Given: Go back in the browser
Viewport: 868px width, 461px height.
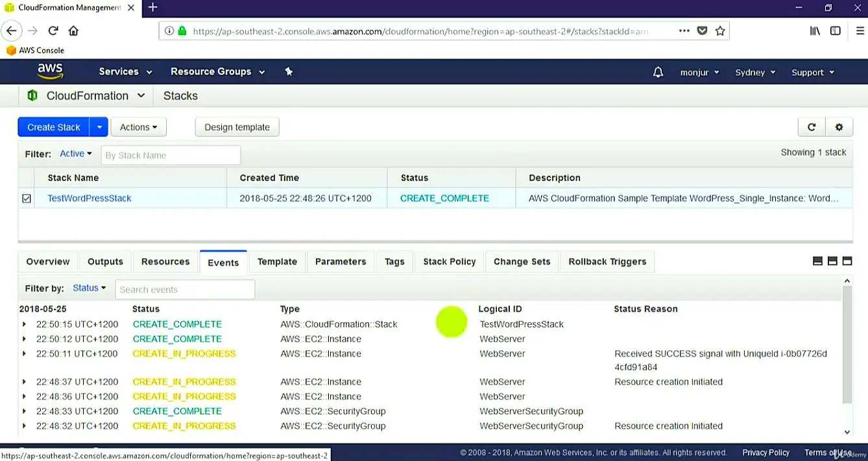Looking at the screenshot, I should coord(12,30).
